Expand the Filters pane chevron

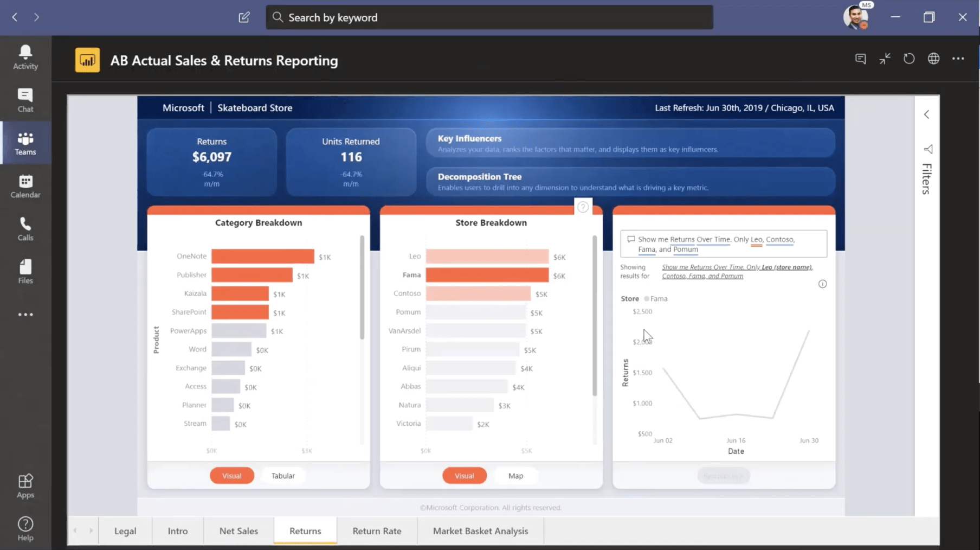pyautogui.click(x=927, y=114)
